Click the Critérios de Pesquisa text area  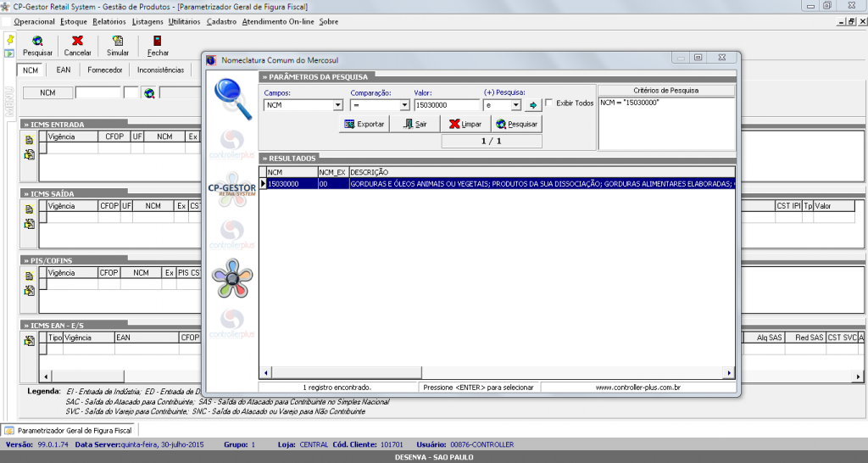666,123
